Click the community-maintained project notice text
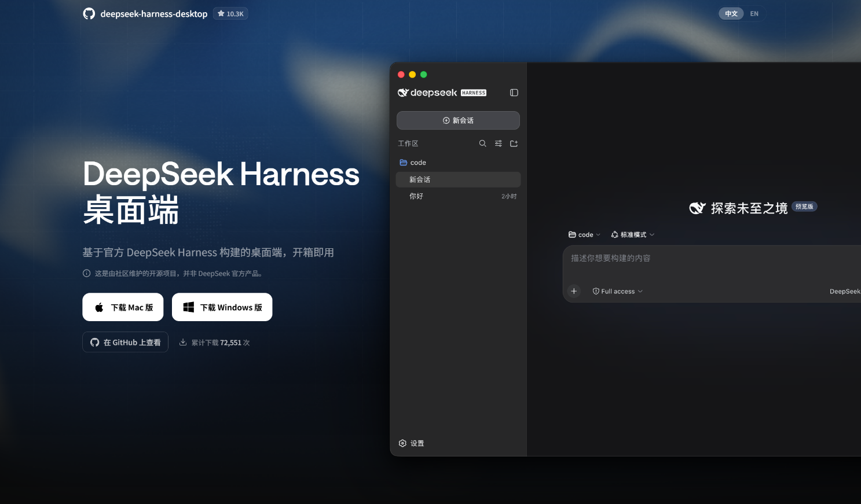This screenshot has width=861, height=504. pos(179,274)
